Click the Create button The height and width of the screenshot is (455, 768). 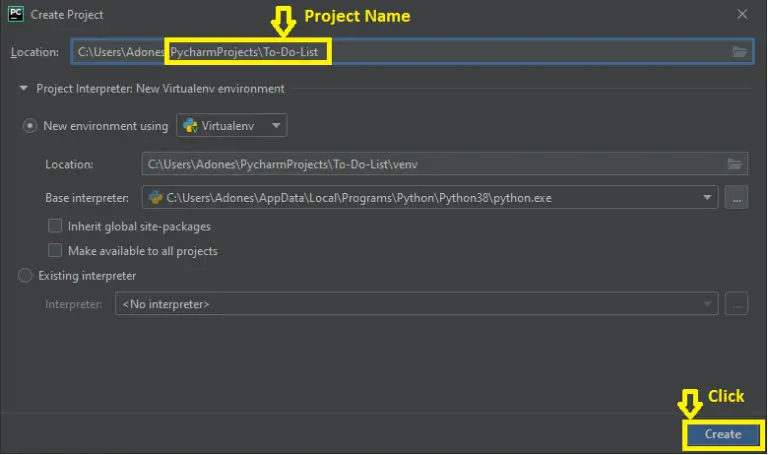[x=722, y=434]
